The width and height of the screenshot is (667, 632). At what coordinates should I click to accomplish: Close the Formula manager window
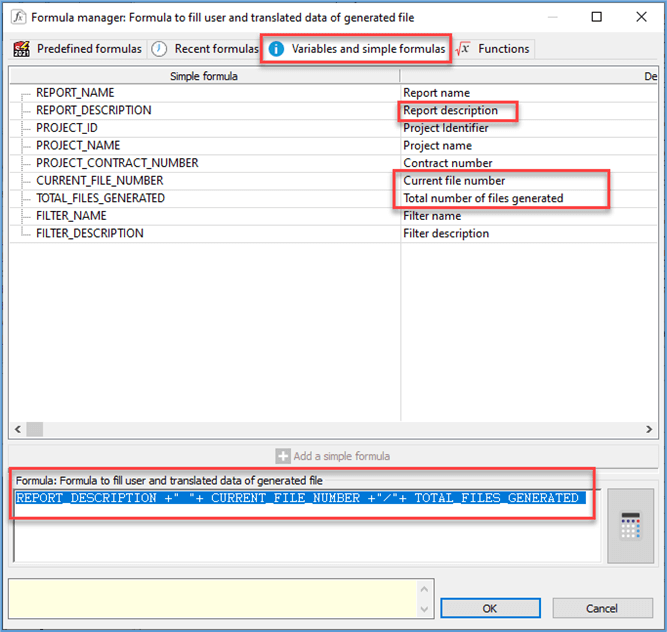point(641,17)
